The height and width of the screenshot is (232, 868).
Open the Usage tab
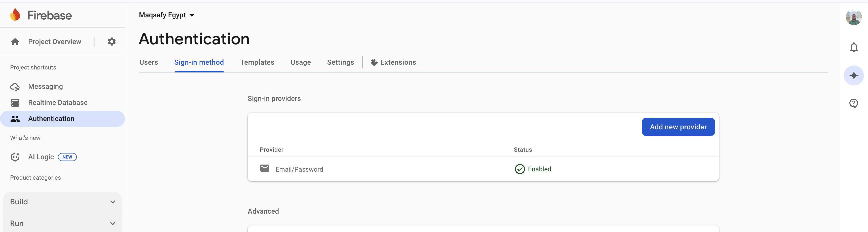(x=301, y=63)
